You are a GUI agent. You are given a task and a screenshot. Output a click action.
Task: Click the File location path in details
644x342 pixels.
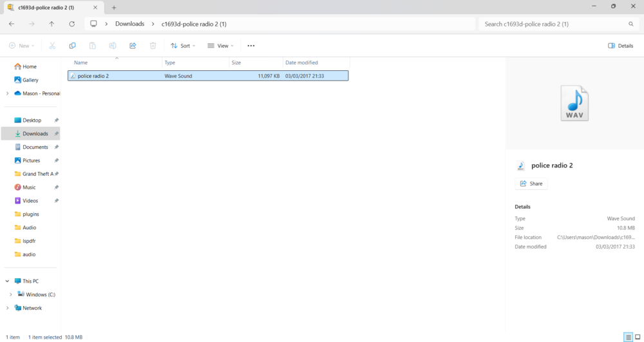596,237
